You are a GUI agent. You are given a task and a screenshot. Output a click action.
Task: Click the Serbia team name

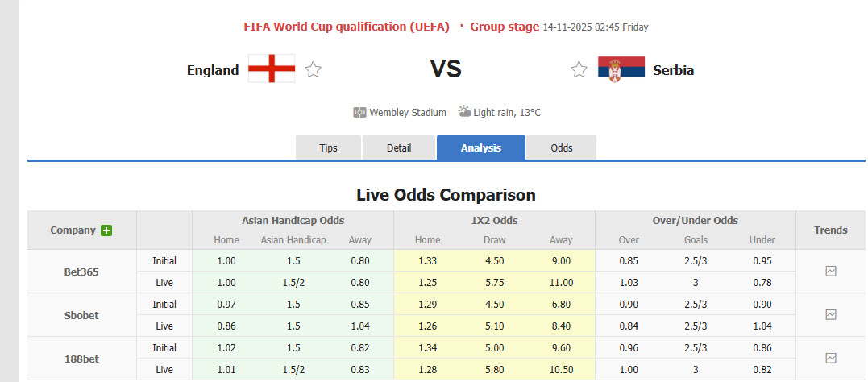(673, 70)
